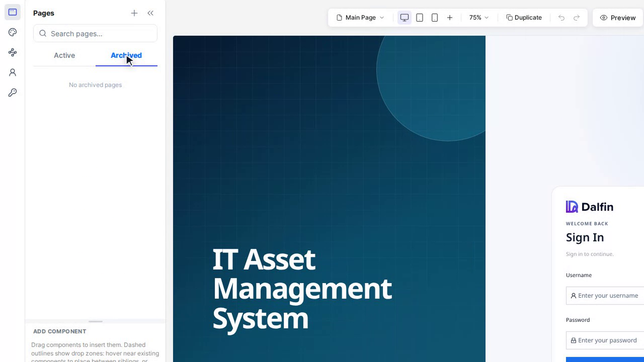Click the Enter your username field
This screenshot has height=362, width=644.
pyautogui.click(x=605, y=296)
